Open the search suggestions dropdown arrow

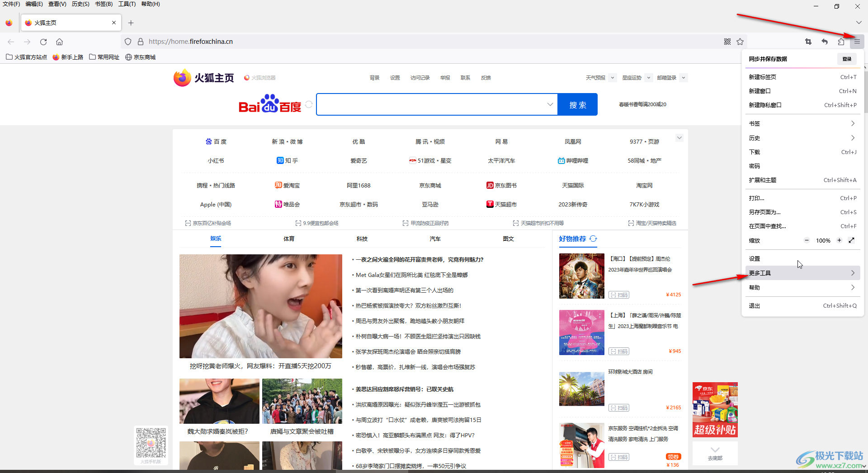pyautogui.click(x=550, y=104)
